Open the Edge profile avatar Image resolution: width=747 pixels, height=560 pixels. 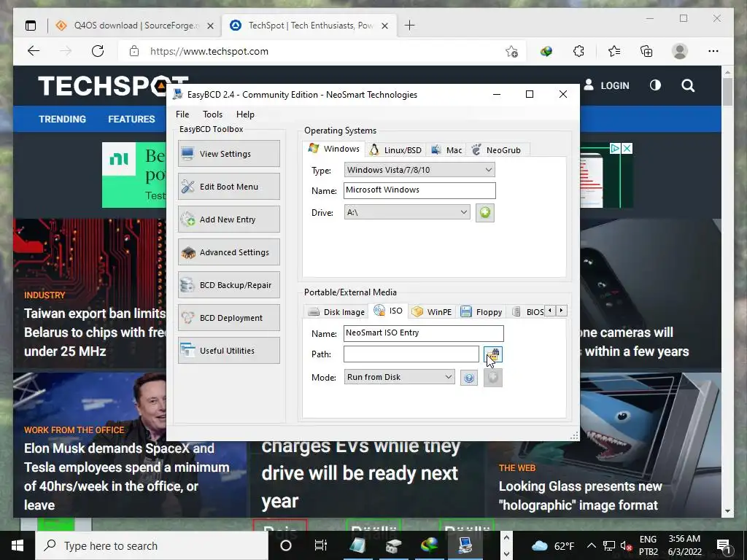tap(680, 51)
